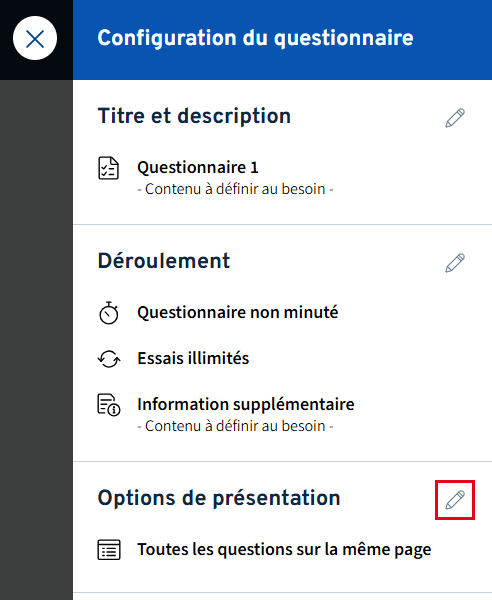492x600 pixels.
Task: Close the questionnaire configuration panel
Action: [35, 38]
